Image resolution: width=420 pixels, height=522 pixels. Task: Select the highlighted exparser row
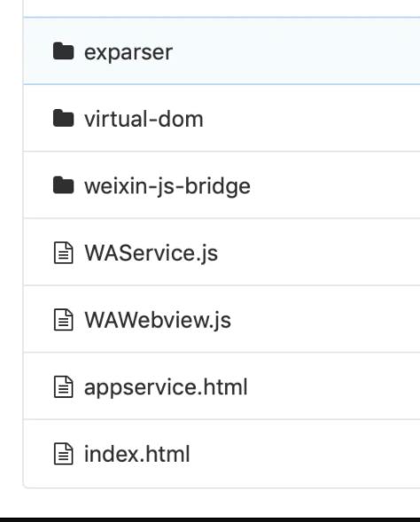point(222,51)
